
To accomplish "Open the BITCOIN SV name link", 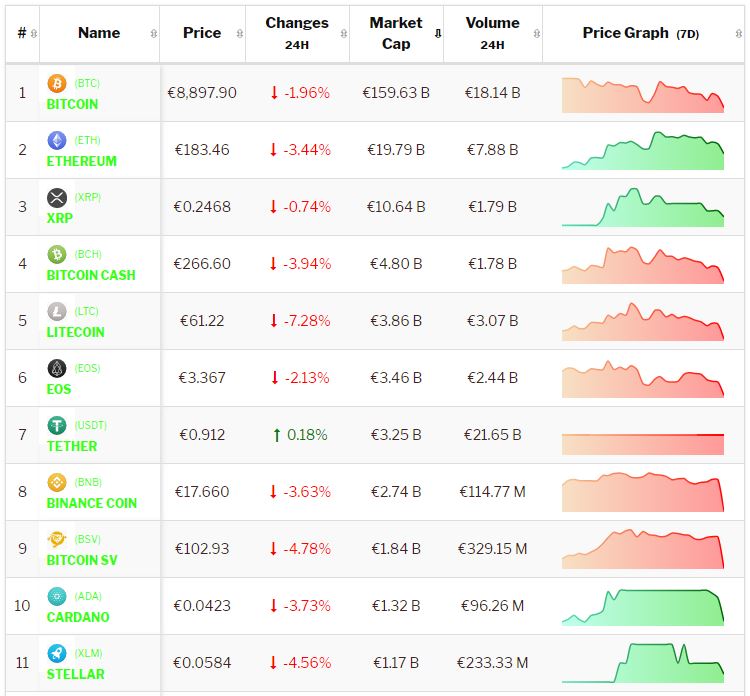I will pyautogui.click(x=81, y=560).
